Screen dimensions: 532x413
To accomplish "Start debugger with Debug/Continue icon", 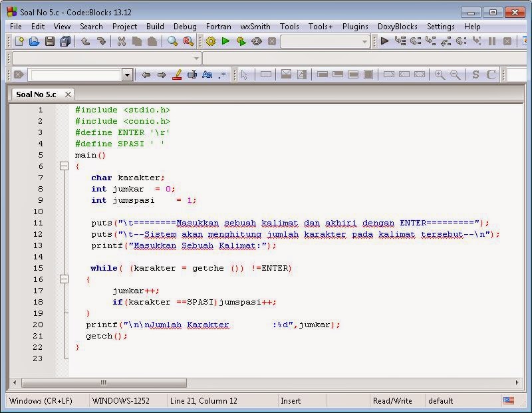I will pyautogui.click(x=384, y=41).
